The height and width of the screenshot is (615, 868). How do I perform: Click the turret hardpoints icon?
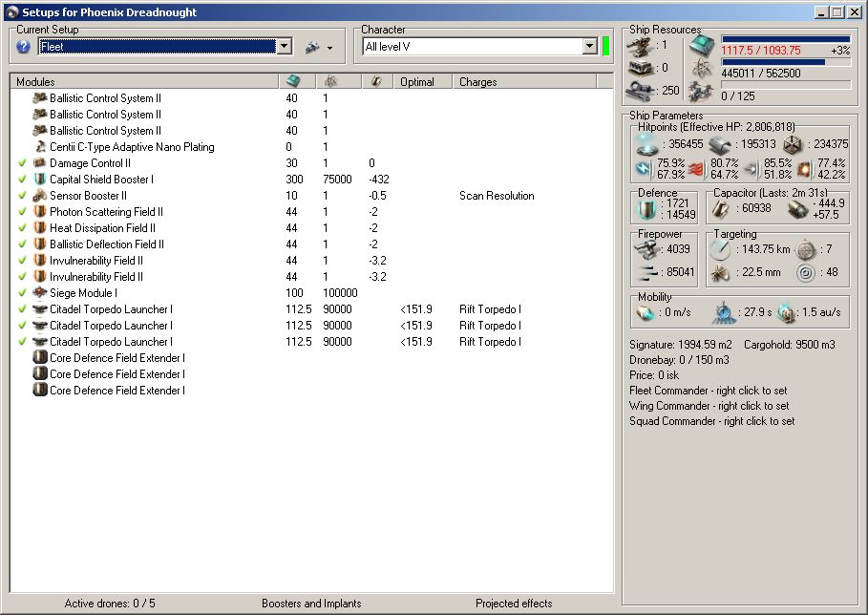(641, 46)
